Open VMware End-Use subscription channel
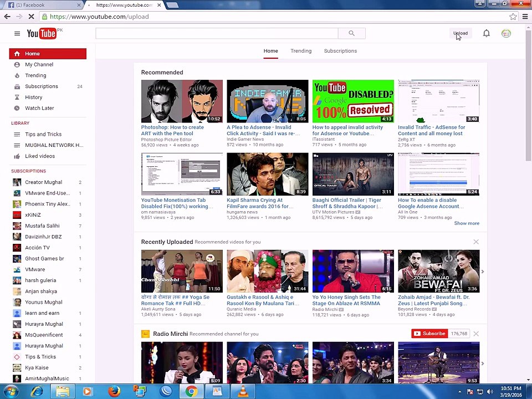Viewport: 532px width, 399px height. click(48, 193)
